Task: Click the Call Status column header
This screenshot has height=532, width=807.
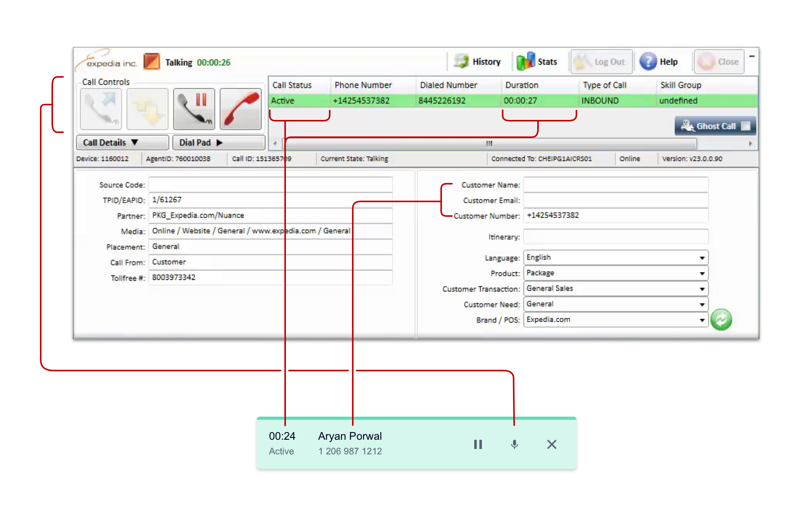Action: pos(292,85)
